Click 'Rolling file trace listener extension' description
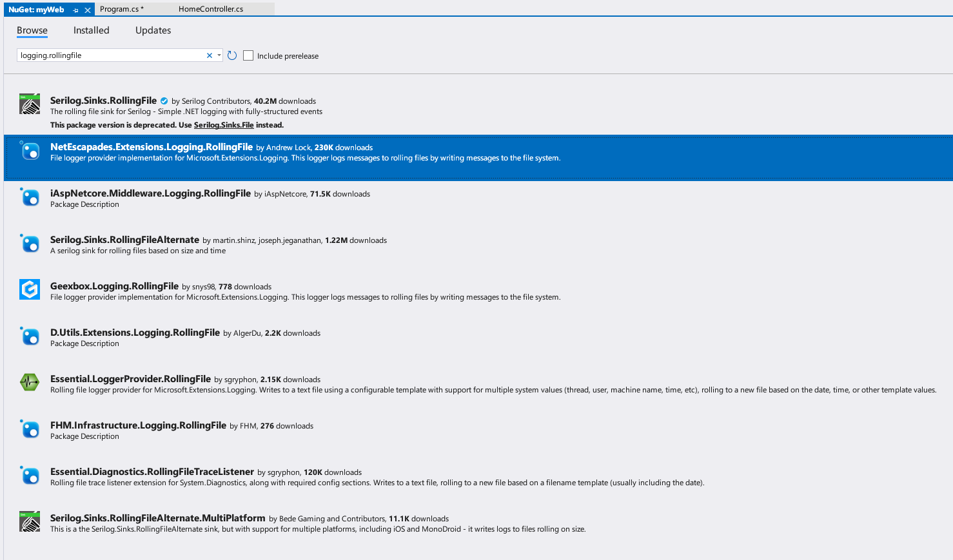This screenshot has height=560, width=953. pos(377,483)
